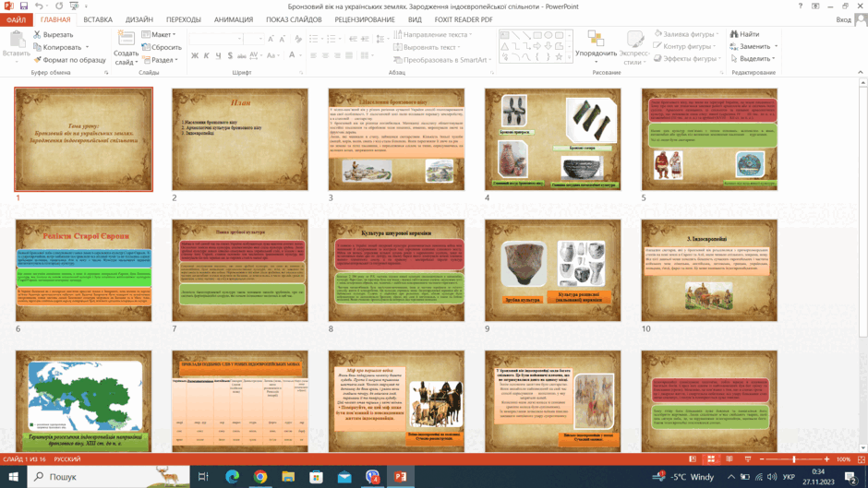Click the 100% zoom level

pos(843,459)
